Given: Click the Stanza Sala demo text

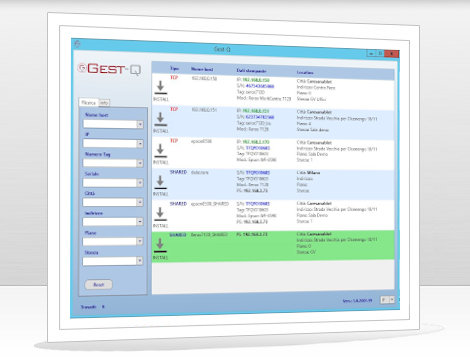Looking at the screenshot, I should (x=313, y=130).
